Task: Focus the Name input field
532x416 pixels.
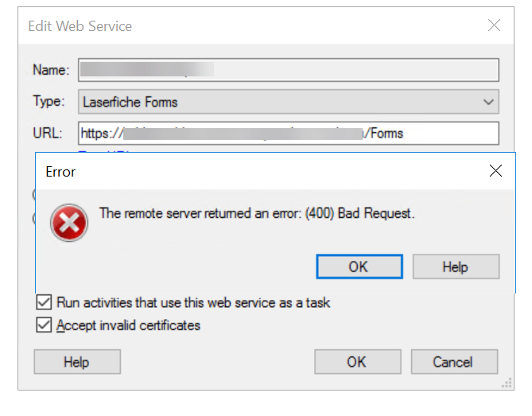Action: [289, 70]
